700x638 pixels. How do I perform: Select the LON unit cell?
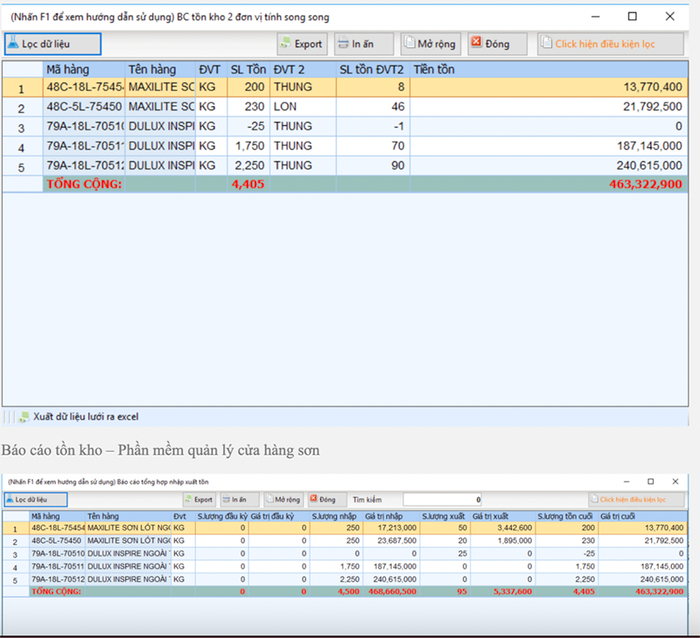point(303,107)
